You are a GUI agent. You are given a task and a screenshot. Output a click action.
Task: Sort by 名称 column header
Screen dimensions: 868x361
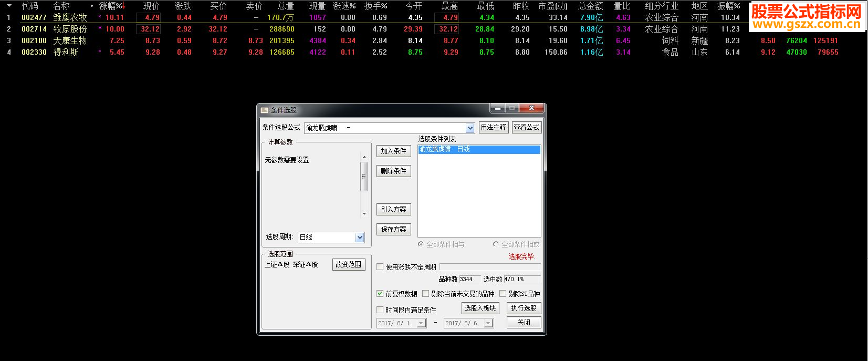[x=61, y=6]
